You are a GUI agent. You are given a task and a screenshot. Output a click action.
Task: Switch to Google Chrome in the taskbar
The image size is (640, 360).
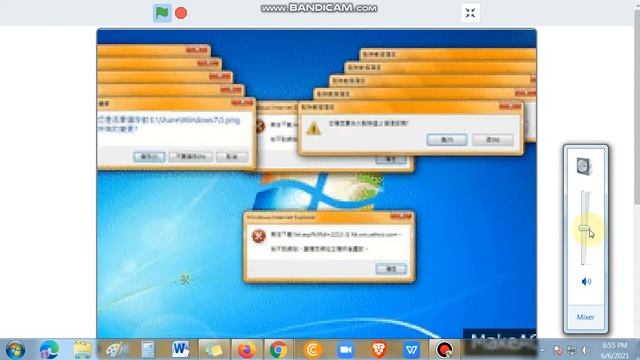[x=279, y=350]
